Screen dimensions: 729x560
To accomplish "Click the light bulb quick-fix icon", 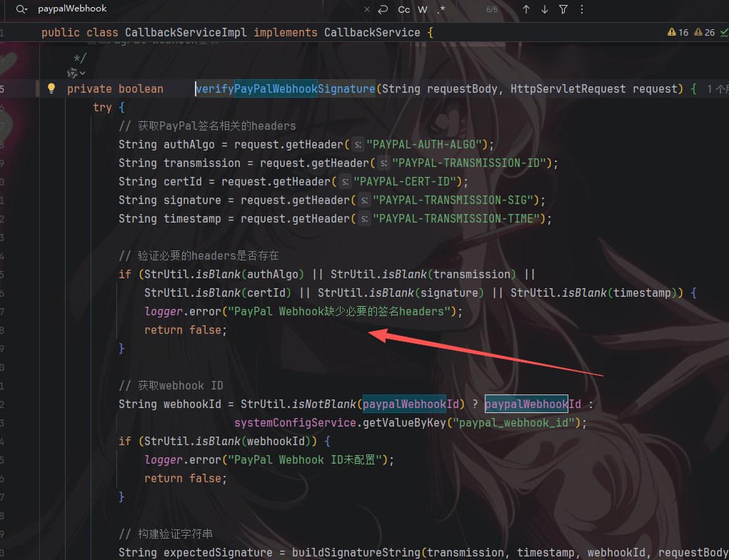I will click(x=51, y=88).
